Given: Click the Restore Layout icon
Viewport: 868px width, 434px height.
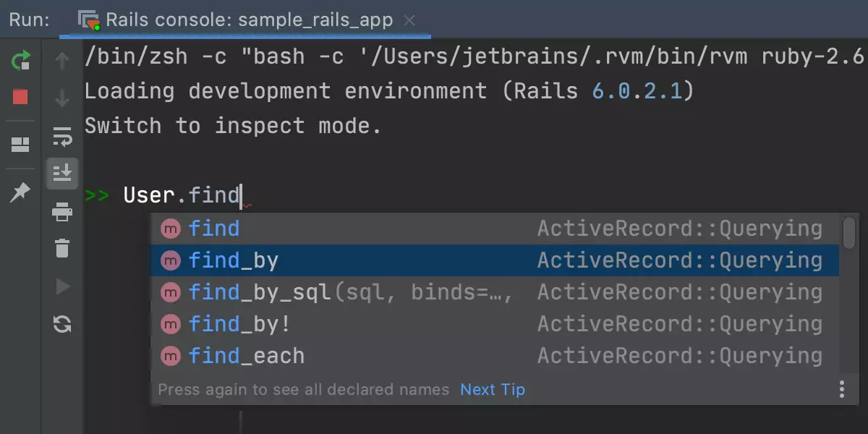Looking at the screenshot, I should (x=20, y=145).
